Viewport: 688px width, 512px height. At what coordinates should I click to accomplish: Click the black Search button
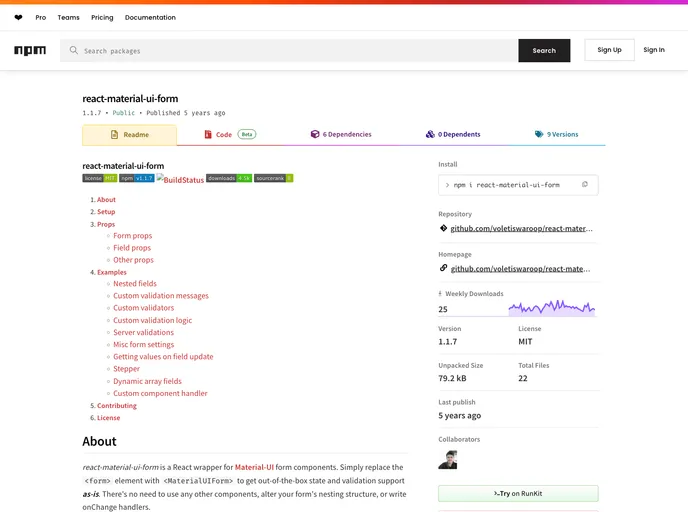click(x=544, y=50)
